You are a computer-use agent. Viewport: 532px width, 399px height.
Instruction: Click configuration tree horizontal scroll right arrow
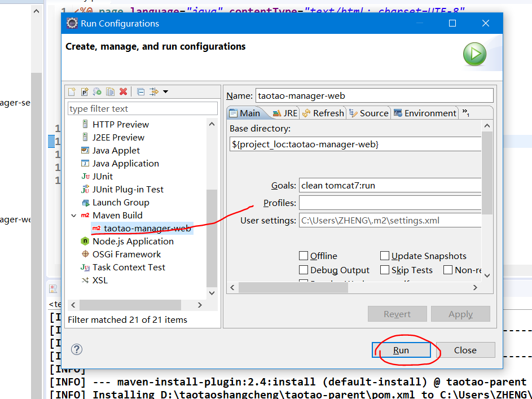tap(200, 305)
